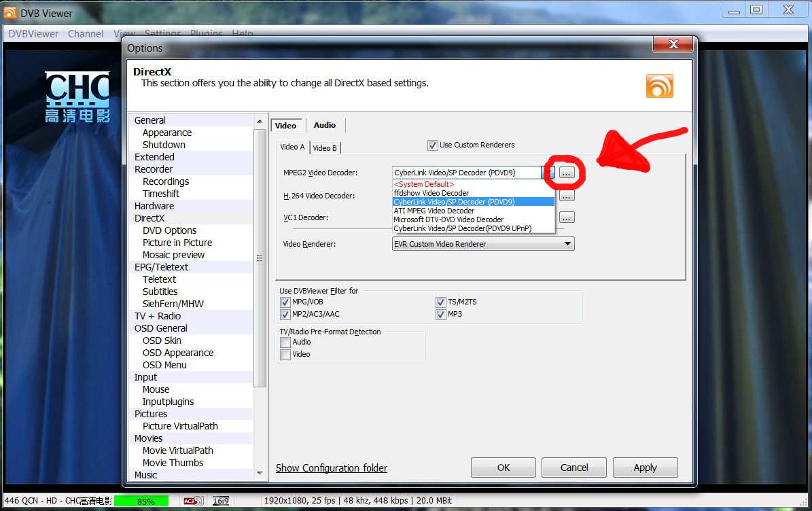Collapse the MPEG2 Video Decoder combo box

point(549,173)
